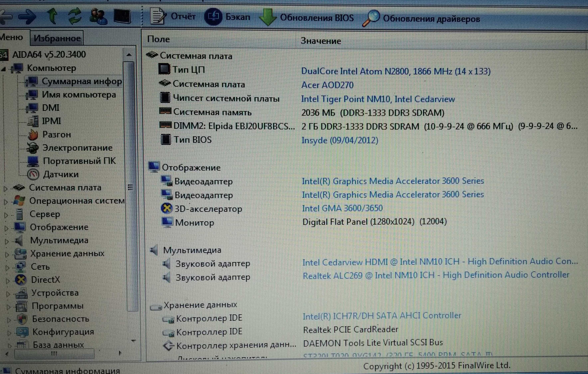Screen dimensions: 588x374
Task: Expand the Отображение tree node
Action: click(7, 228)
